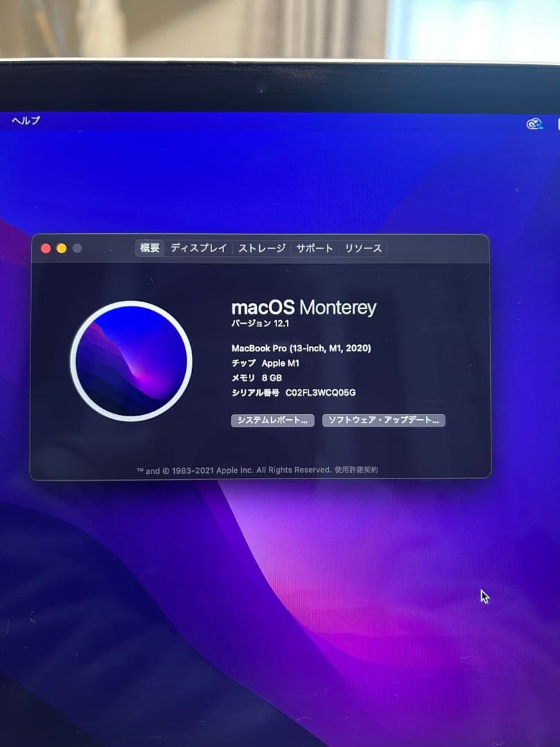The width and height of the screenshot is (560, 747).
Task: Minimize window with yellow button
Action: [x=62, y=248]
